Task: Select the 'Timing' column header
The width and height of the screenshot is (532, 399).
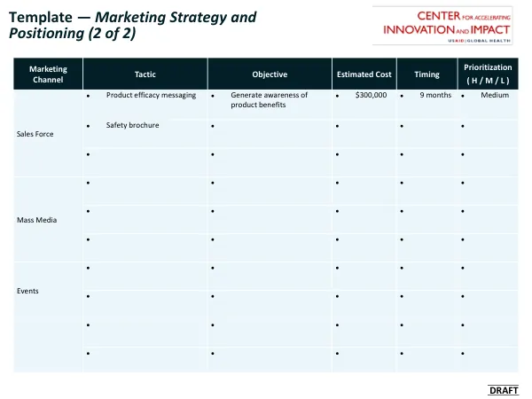Action: click(x=426, y=74)
